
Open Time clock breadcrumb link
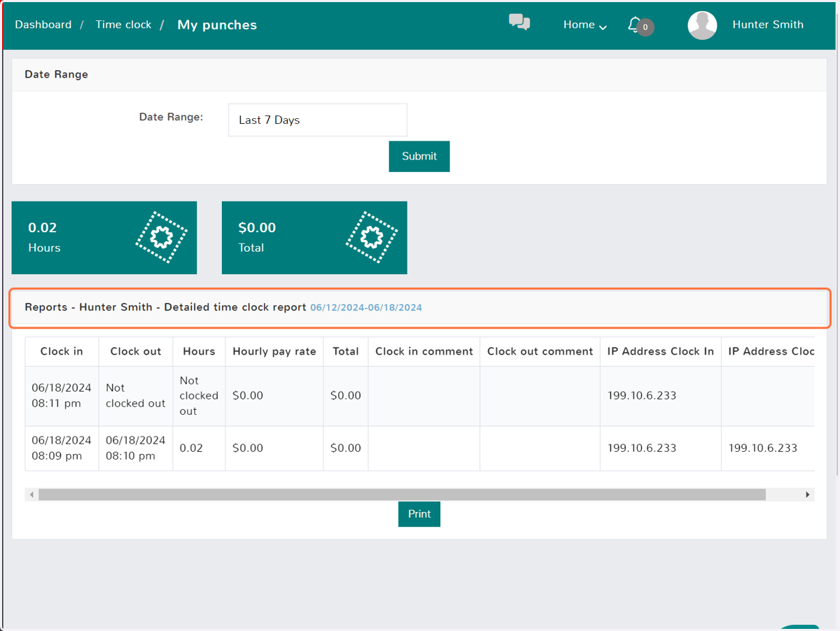point(123,24)
